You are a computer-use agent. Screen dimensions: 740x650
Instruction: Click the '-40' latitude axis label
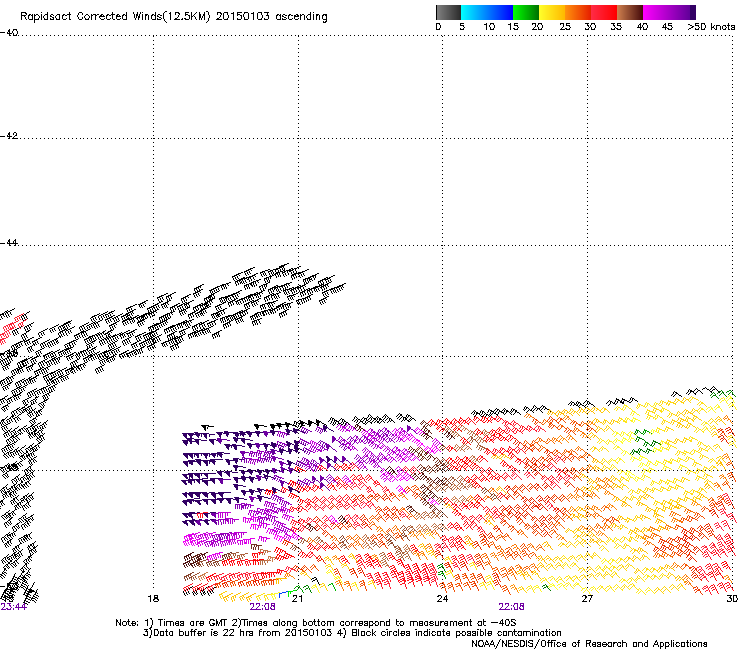[9, 33]
